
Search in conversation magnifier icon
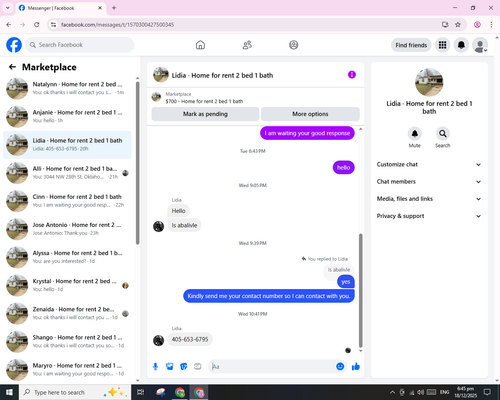coord(443,134)
